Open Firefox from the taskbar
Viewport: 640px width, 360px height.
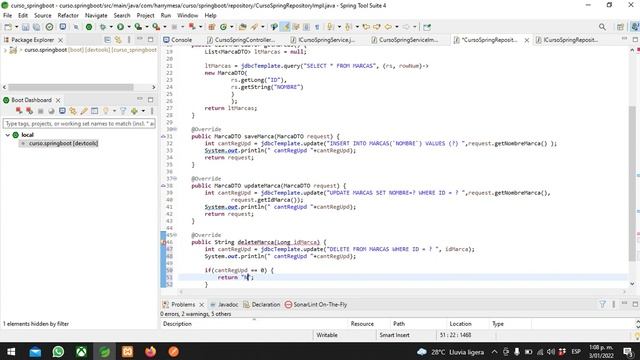(151, 351)
